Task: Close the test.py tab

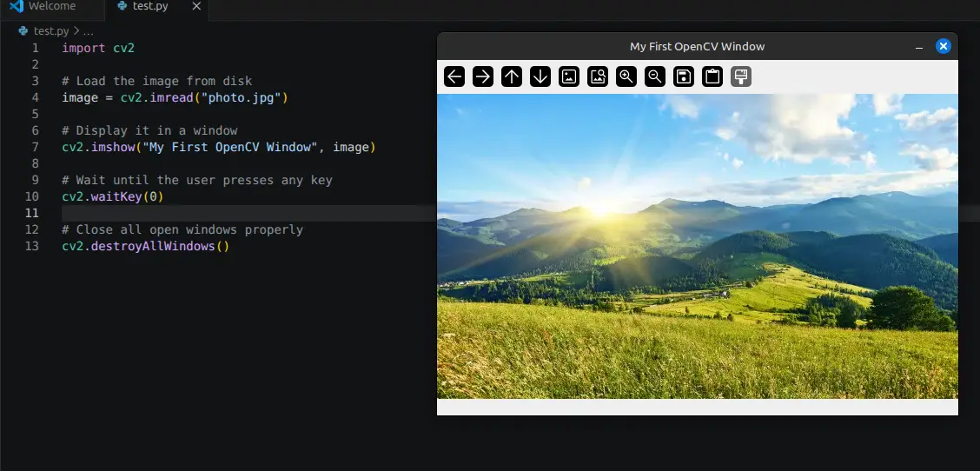Action: coord(196,6)
